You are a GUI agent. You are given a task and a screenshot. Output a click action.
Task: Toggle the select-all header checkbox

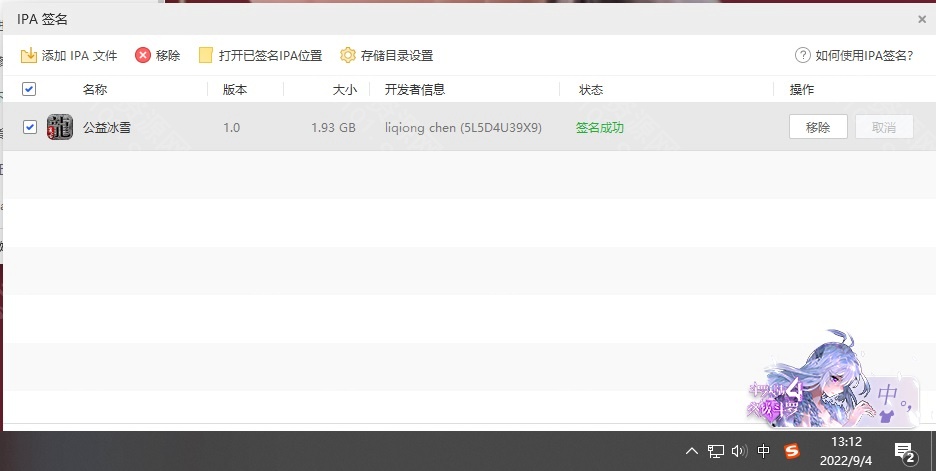(29, 89)
